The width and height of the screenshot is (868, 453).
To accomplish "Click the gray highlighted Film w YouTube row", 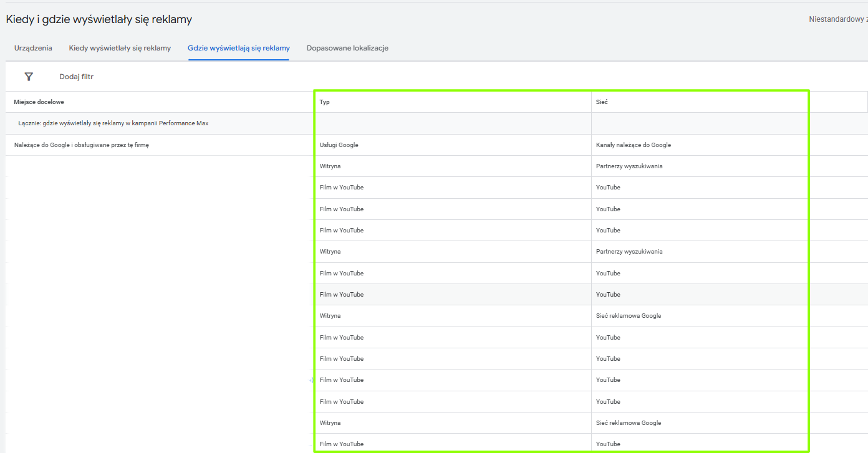I will [x=341, y=295].
